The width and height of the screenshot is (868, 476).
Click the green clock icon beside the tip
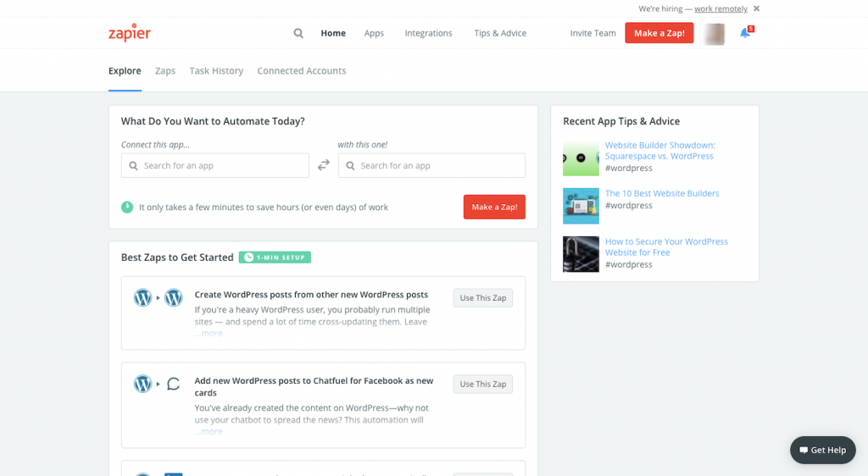pyautogui.click(x=127, y=208)
